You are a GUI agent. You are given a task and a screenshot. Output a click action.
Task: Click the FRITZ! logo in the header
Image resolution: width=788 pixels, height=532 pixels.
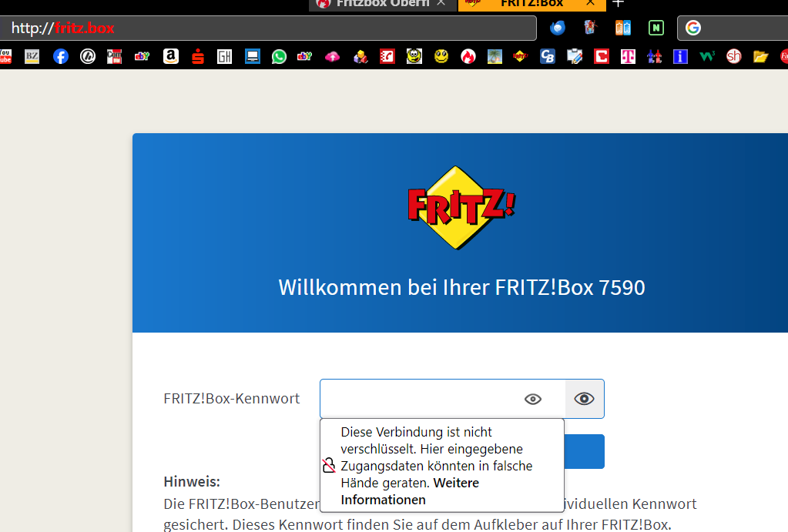click(461, 207)
